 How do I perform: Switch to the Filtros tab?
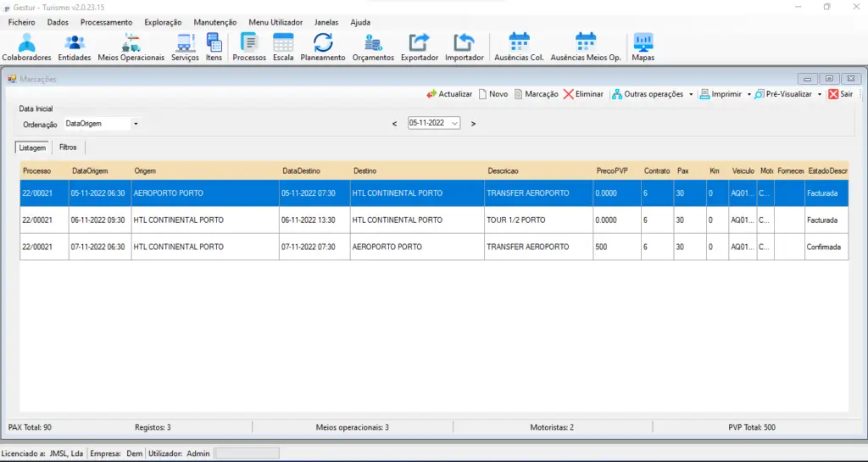click(x=68, y=148)
